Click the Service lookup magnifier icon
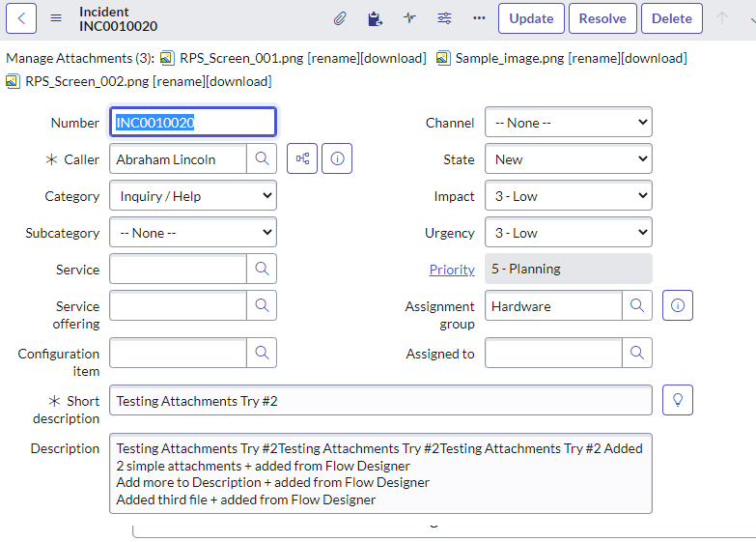The image size is (756, 542). click(262, 269)
